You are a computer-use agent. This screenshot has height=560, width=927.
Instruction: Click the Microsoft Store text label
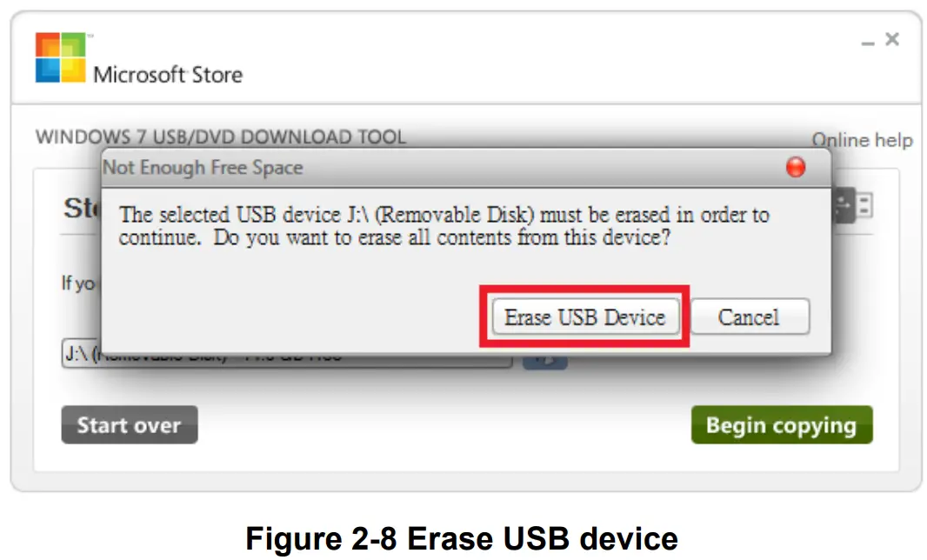168,75
